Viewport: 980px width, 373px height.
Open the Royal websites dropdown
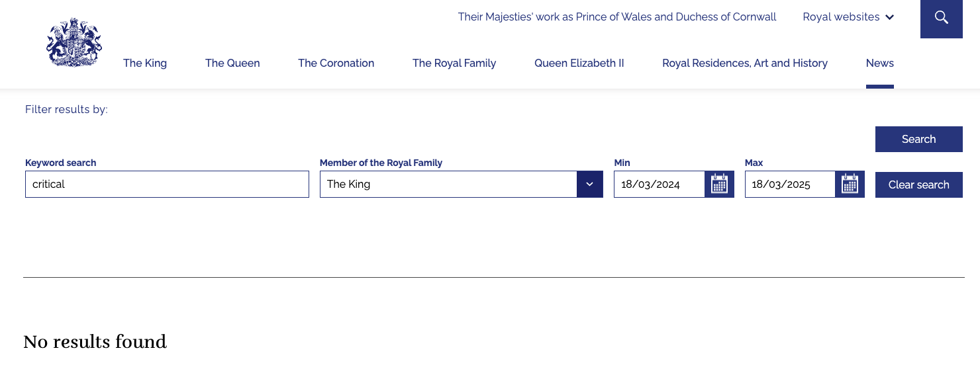click(848, 17)
